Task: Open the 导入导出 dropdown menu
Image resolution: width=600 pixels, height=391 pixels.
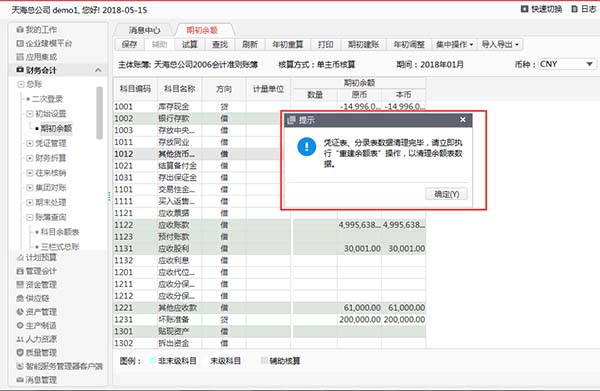Action: (x=500, y=44)
